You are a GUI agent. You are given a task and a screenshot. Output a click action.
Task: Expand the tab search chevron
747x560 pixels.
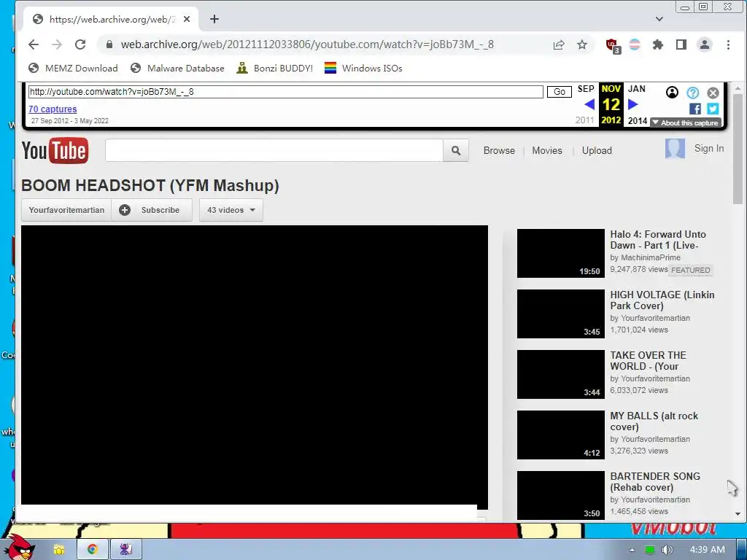659,19
